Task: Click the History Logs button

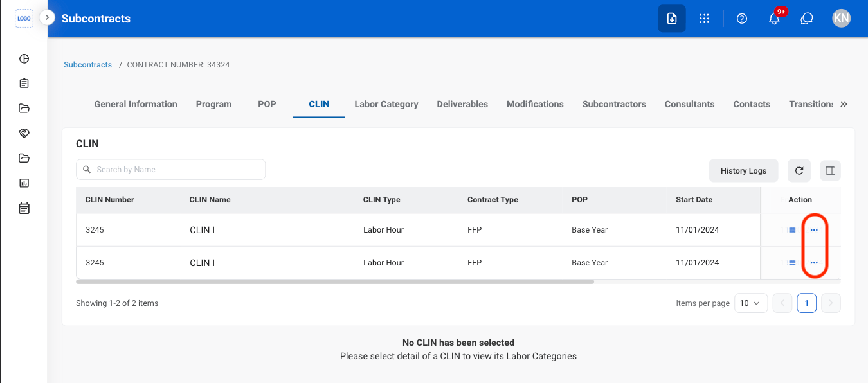Action: coord(743,171)
